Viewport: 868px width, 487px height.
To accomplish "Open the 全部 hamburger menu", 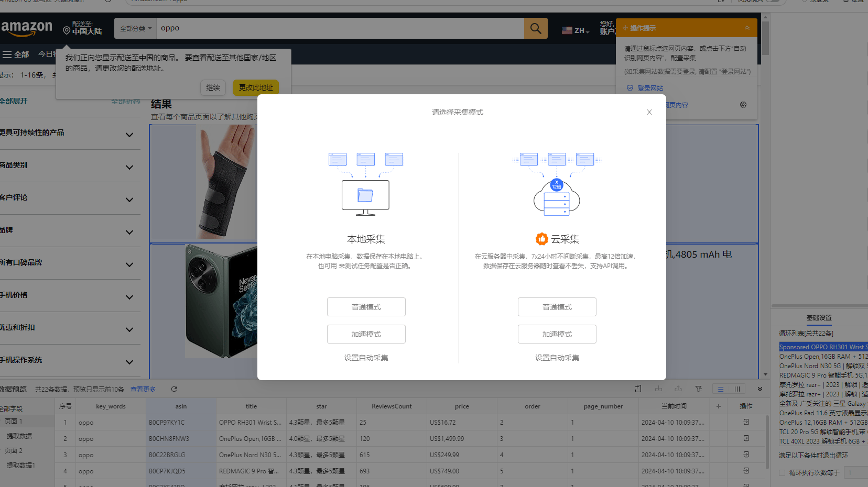I will click(15, 54).
